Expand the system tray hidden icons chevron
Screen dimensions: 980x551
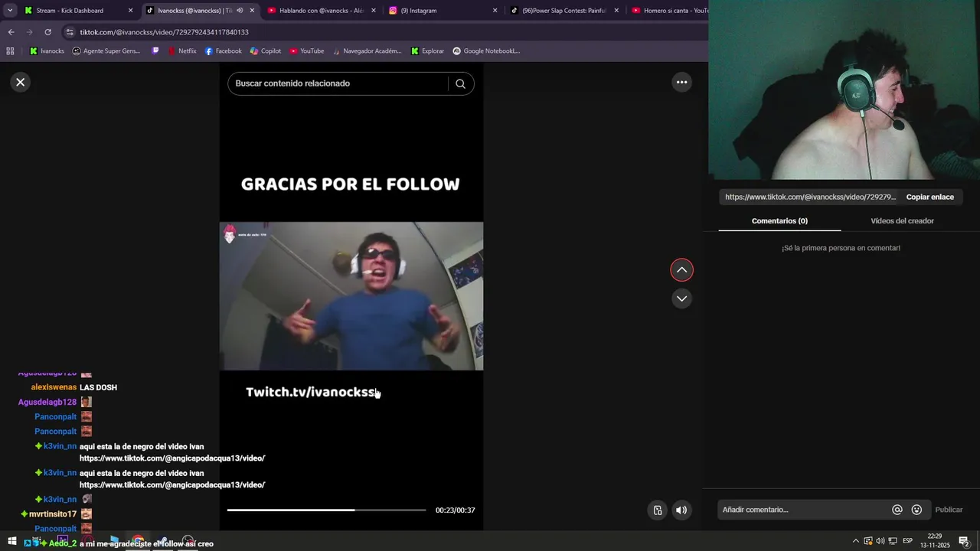[855, 541]
